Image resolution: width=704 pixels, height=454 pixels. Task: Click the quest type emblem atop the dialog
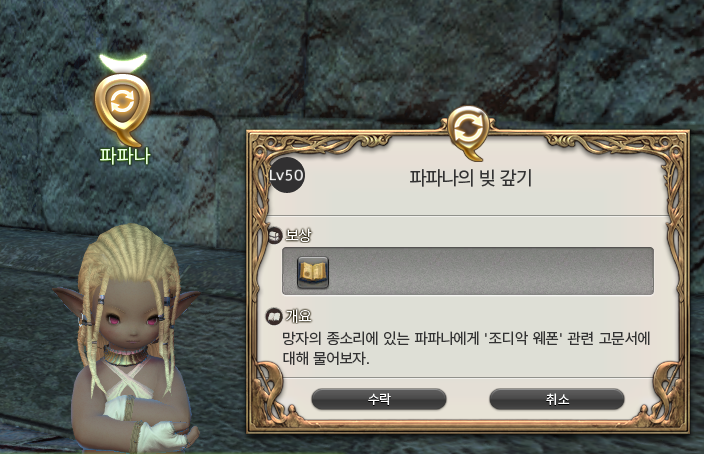[468, 133]
